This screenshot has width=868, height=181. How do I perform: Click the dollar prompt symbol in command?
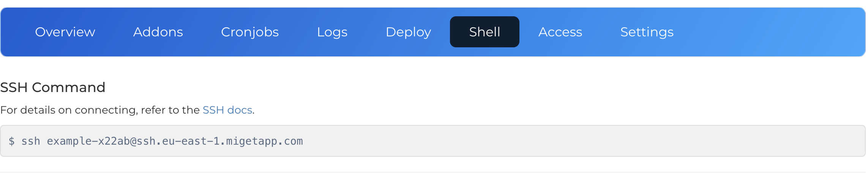[12, 141]
